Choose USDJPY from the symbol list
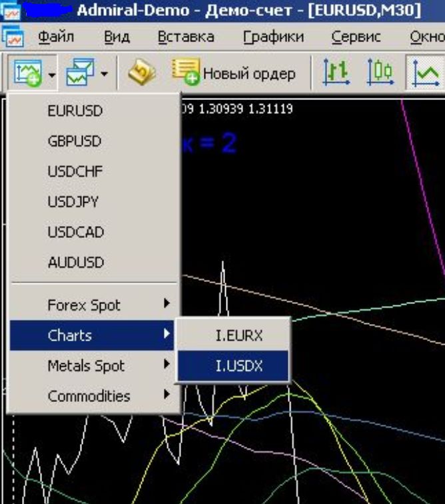The height and width of the screenshot is (504, 445). (x=93, y=201)
